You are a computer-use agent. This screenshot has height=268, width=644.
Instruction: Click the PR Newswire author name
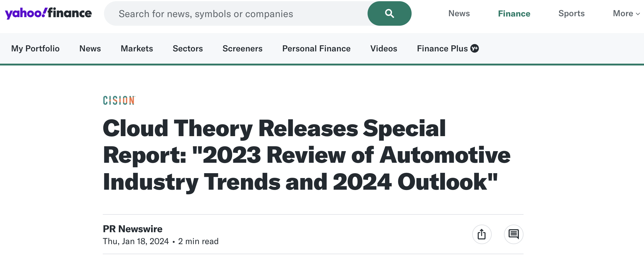[132, 229]
